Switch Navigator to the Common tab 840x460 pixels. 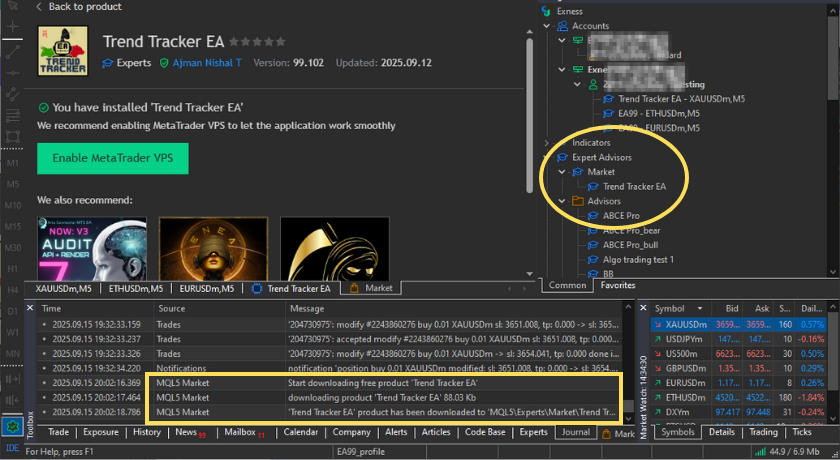point(567,285)
